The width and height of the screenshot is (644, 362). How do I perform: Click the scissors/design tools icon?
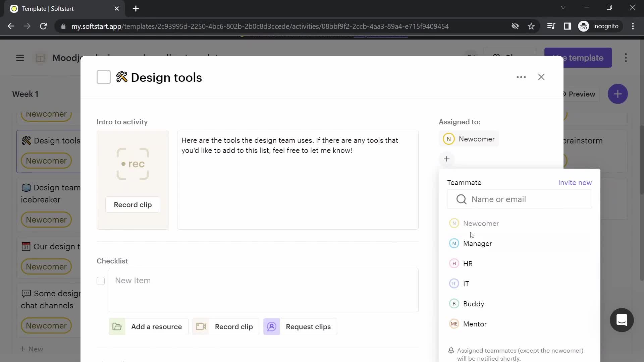click(122, 77)
